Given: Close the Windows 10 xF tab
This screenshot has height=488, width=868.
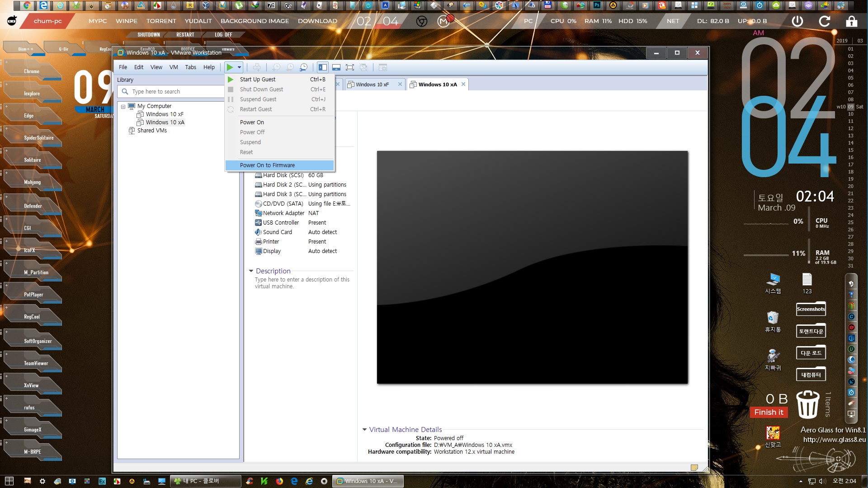Looking at the screenshot, I should pyautogui.click(x=400, y=84).
